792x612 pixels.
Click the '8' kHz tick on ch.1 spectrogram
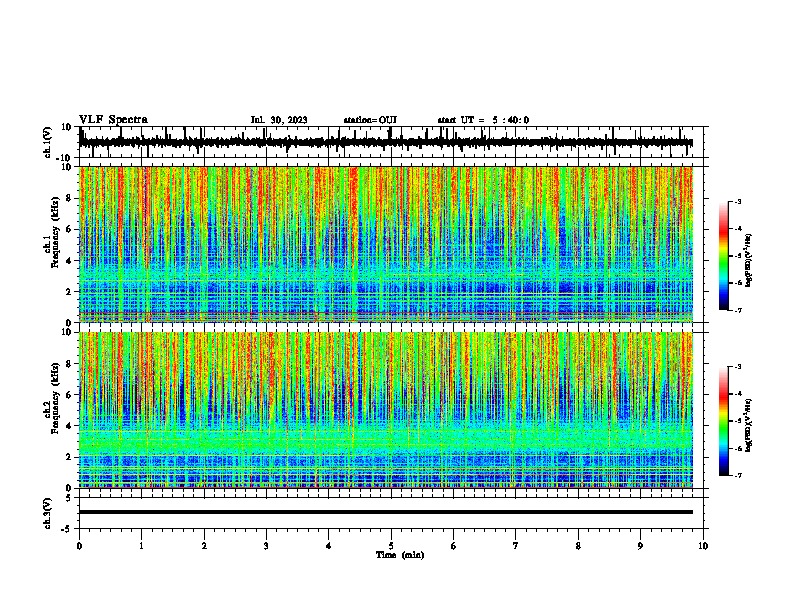69,198
